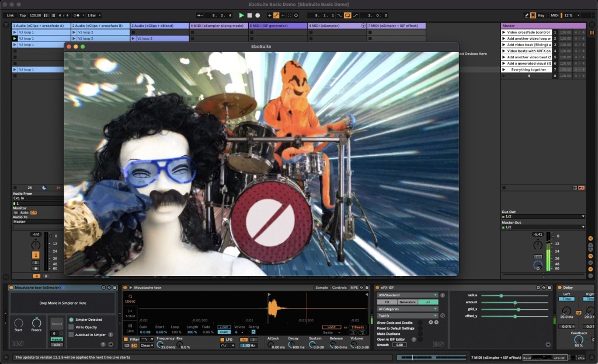Toggle Vel to Opacity checkbox

point(71,327)
